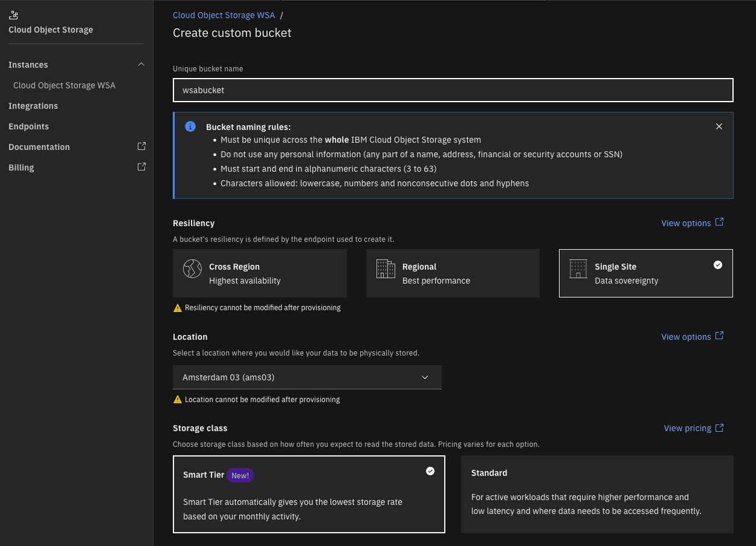Image resolution: width=756 pixels, height=546 pixels.
Task: Click text 'Location cannot be modified after provisioning'
Action: pos(262,400)
